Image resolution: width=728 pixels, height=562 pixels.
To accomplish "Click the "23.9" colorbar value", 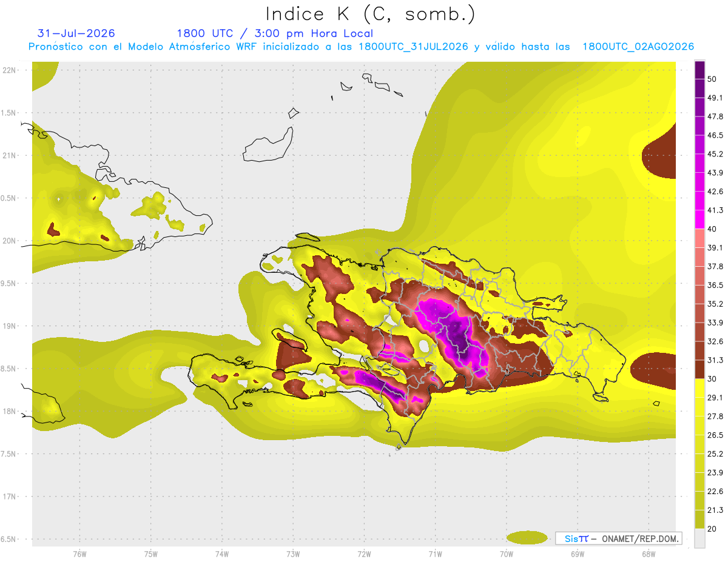I will tap(715, 472).
